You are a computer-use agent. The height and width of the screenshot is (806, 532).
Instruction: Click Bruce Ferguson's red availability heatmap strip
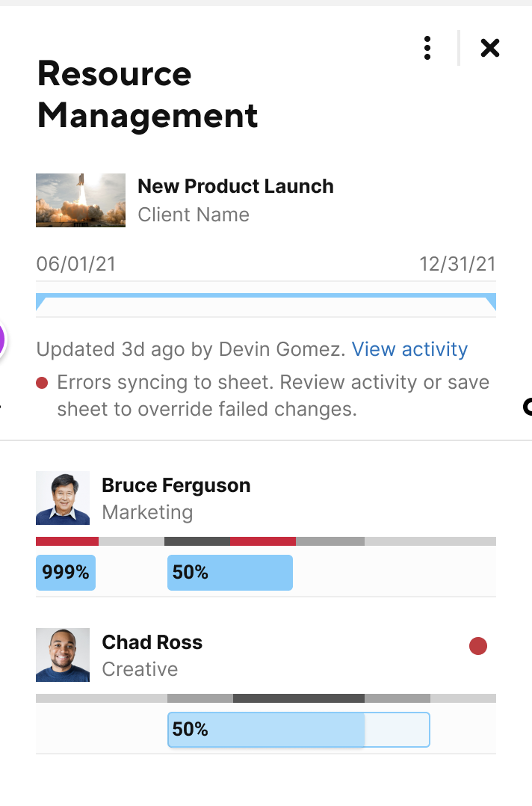coord(67,541)
